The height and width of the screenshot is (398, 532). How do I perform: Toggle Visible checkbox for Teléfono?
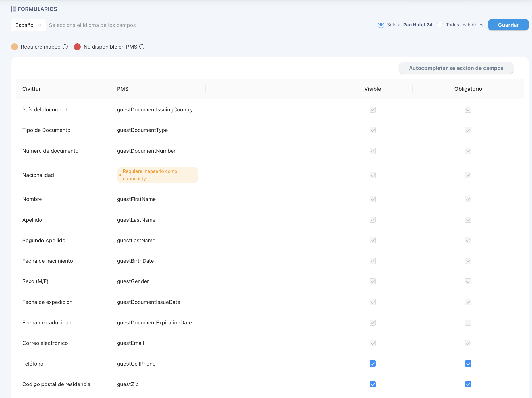373,364
